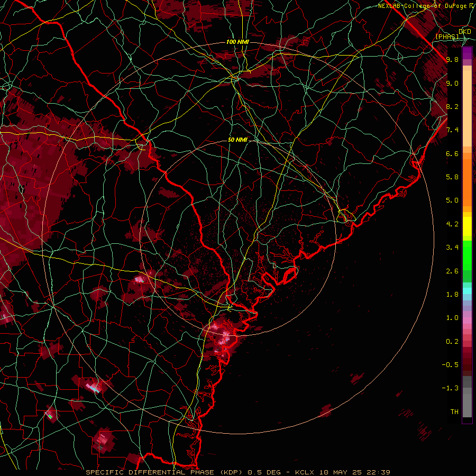
Task: Select the 7.4 legend value
Action: 452,130
